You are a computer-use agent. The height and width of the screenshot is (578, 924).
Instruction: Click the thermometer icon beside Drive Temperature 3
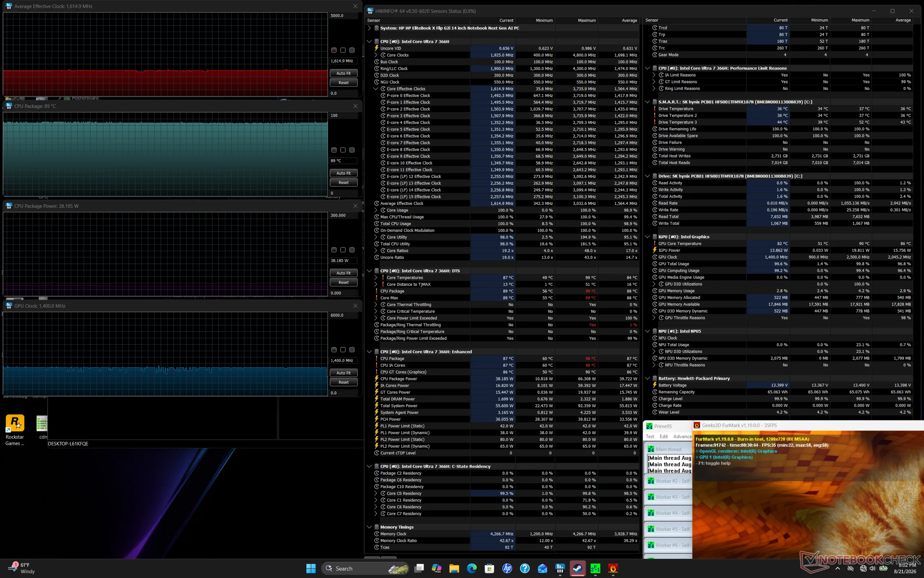point(655,122)
